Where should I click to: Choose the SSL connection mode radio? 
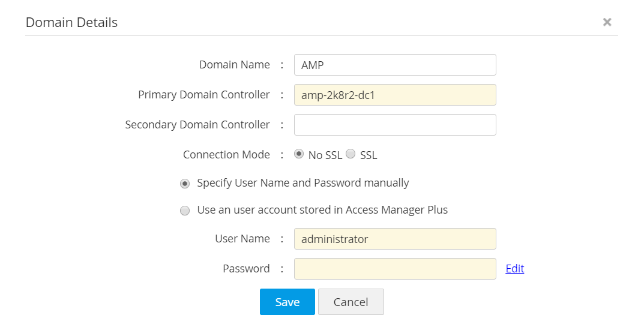tap(351, 154)
